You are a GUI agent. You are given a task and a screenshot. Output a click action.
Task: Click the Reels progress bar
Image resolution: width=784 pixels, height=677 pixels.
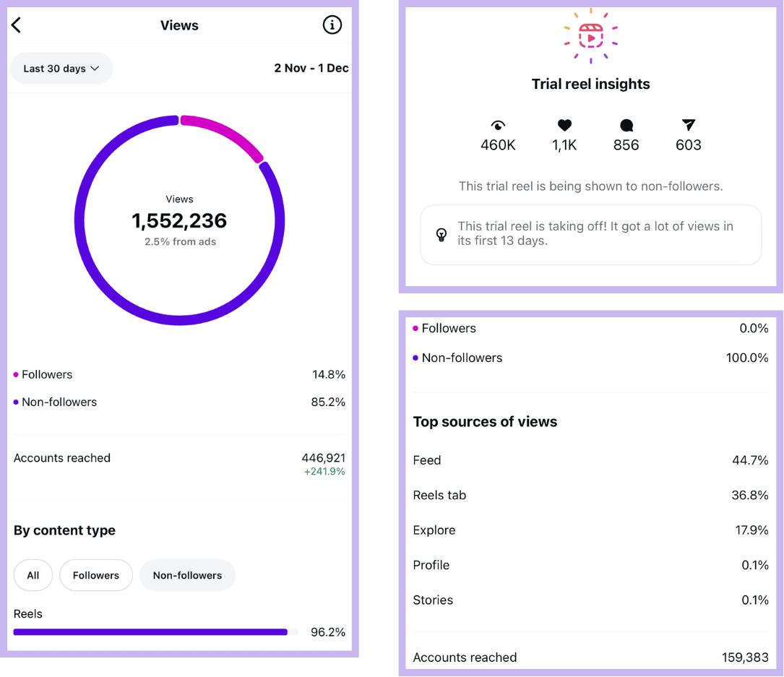point(150,632)
